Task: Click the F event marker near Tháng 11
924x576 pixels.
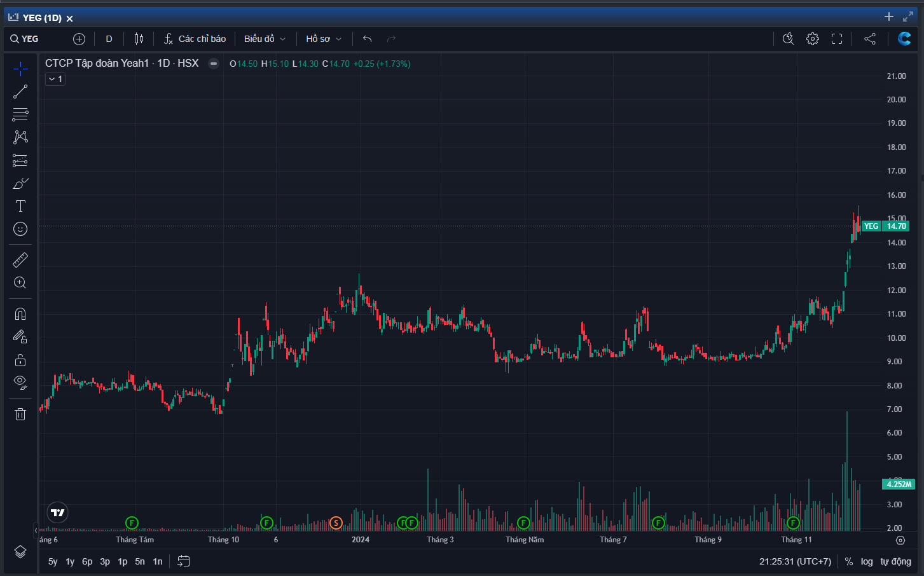Action: coord(793,523)
